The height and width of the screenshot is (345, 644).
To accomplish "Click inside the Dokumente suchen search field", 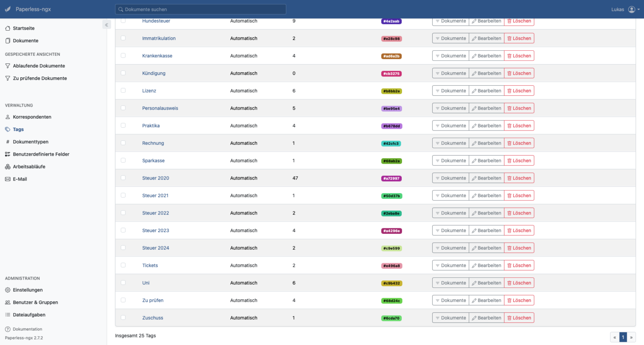I will [200, 9].
